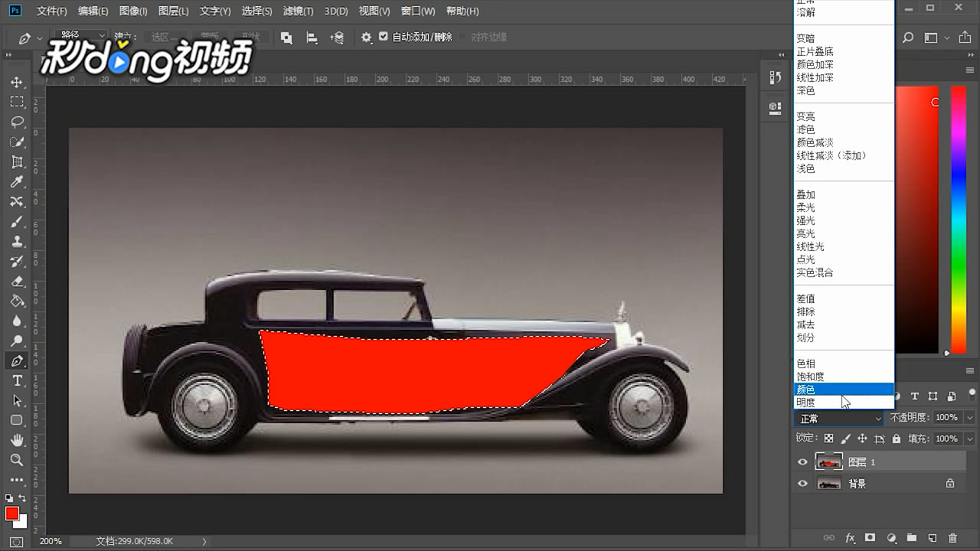
Task: Open the Edit Toolbar ellipsis button
Action: click(x=17, y=480)
